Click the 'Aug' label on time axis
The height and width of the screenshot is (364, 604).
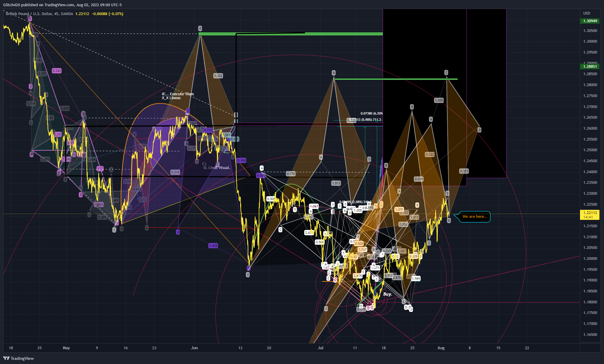(x=441, y=348)
